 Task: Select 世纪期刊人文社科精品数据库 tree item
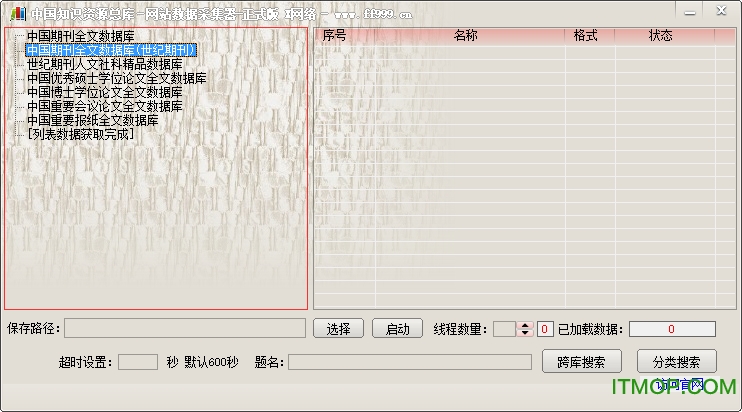(x=105, y=64)
